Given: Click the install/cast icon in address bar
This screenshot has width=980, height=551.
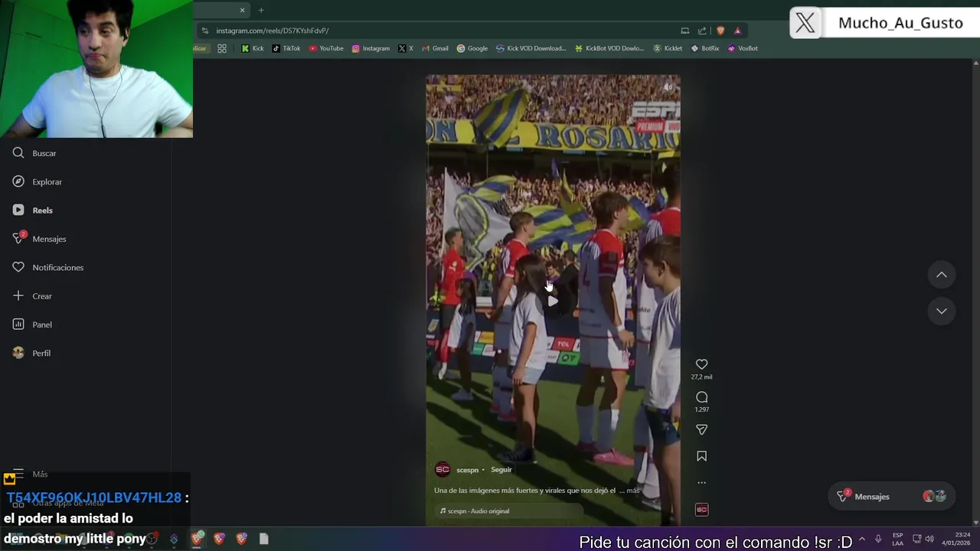Looking at the screenshot, I should tap(684, 31).
